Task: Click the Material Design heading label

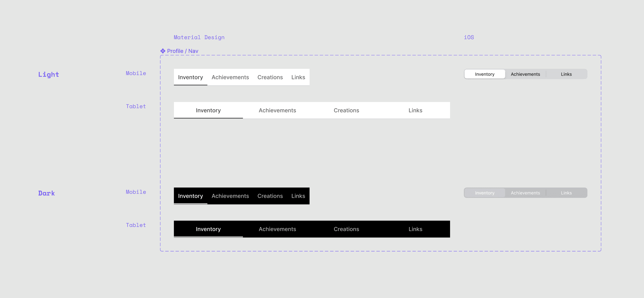Action: pyautogui.click(x=199, y=37)
